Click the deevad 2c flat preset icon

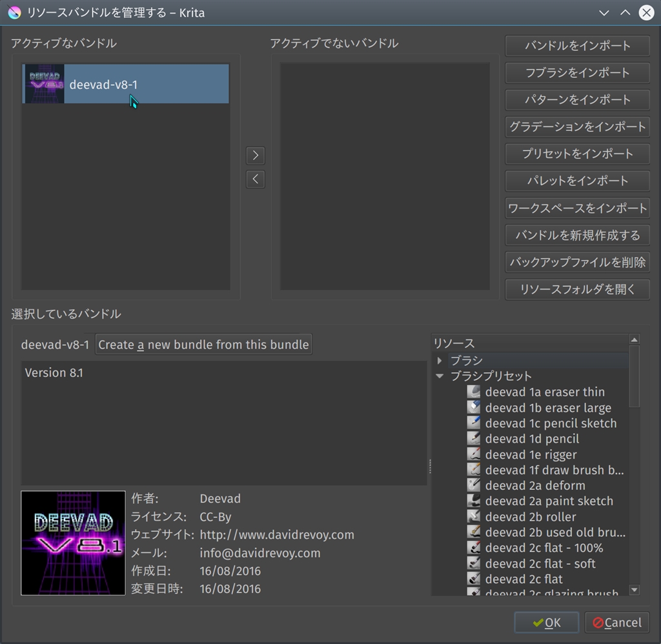pyautogui.click(x=473, y=579)
